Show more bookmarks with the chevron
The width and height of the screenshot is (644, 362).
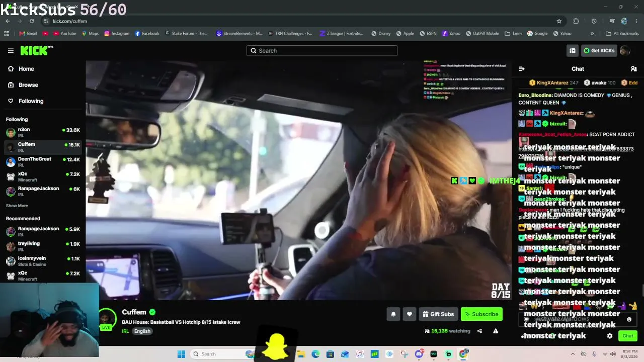tap(592, 34)
